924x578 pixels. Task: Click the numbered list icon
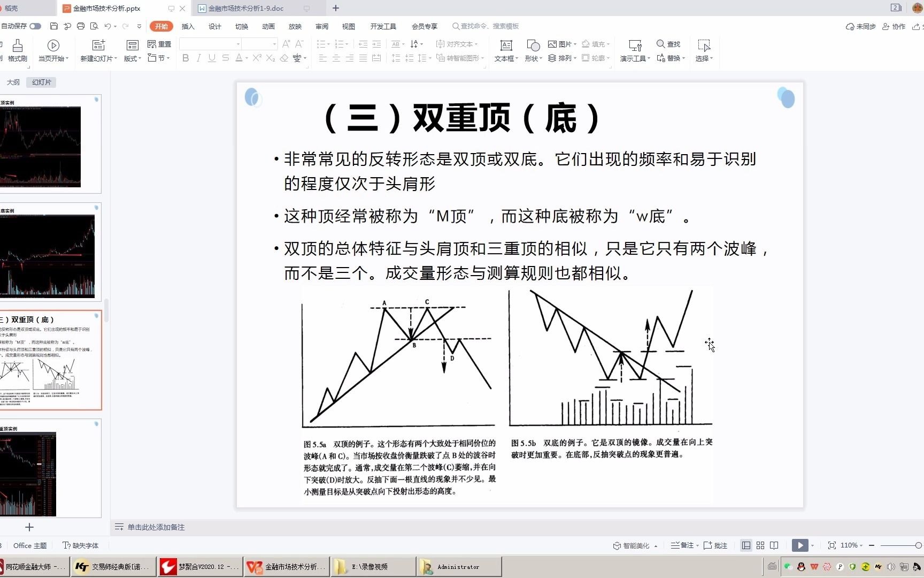point(338,44)
